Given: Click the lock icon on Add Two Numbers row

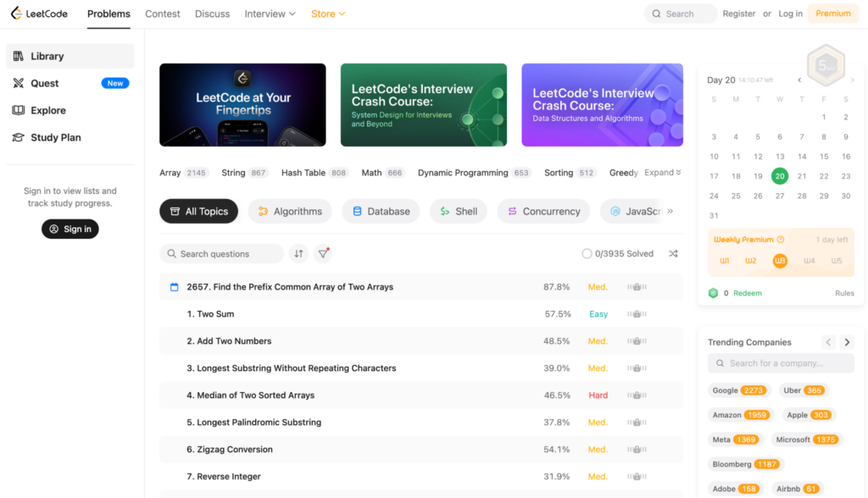Looking at the screenshot, I should tap(637, 340).
